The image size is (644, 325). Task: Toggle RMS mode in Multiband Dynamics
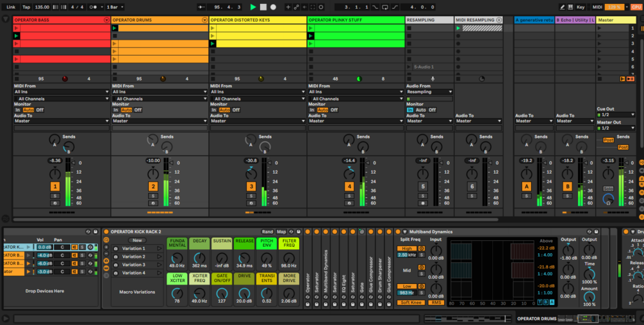[x=436, y=303]
